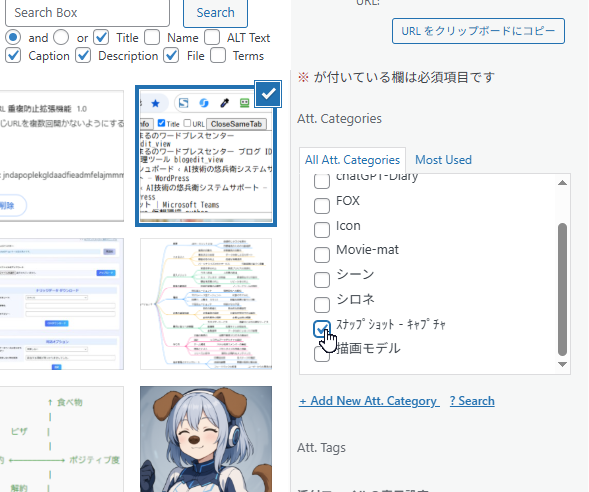Viewport: 589px width, 492px height.
Task: Check the FOX category checkbox
Action: (322, 205)
